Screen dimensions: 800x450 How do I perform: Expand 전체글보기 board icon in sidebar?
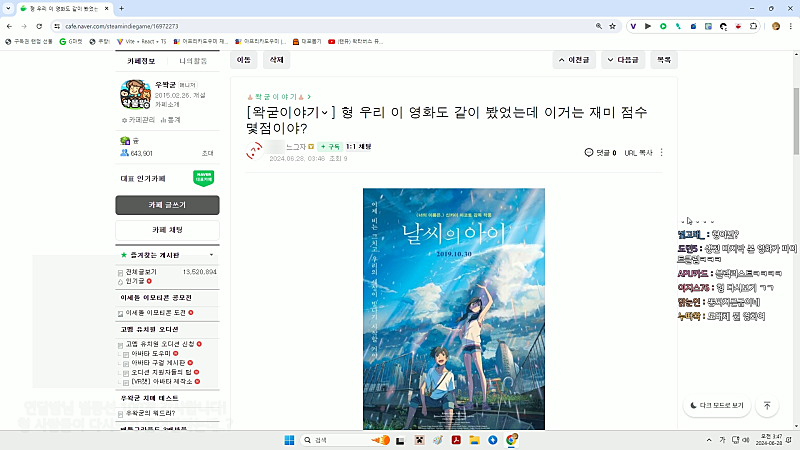[120, 273]
